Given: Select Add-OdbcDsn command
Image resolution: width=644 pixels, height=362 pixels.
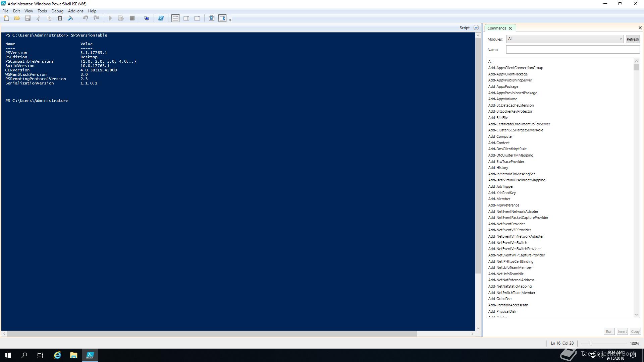Looking at the screenshot, I should coord(499,299).
